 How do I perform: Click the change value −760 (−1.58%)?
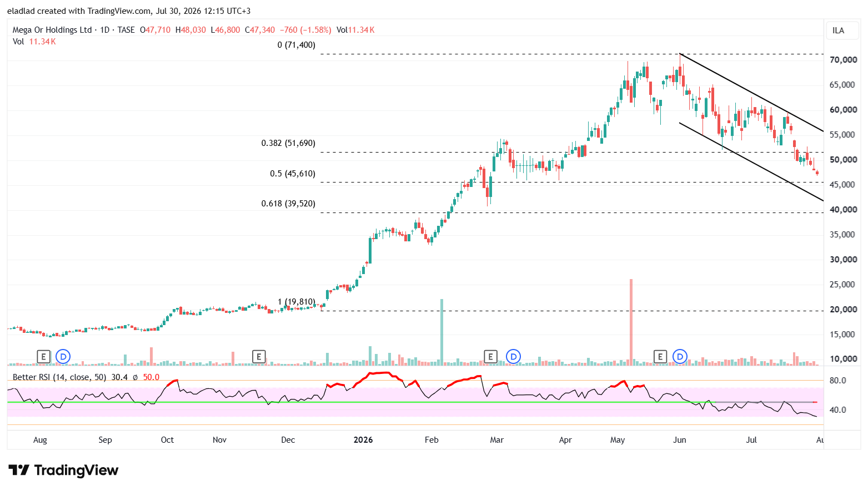(305, 30)
